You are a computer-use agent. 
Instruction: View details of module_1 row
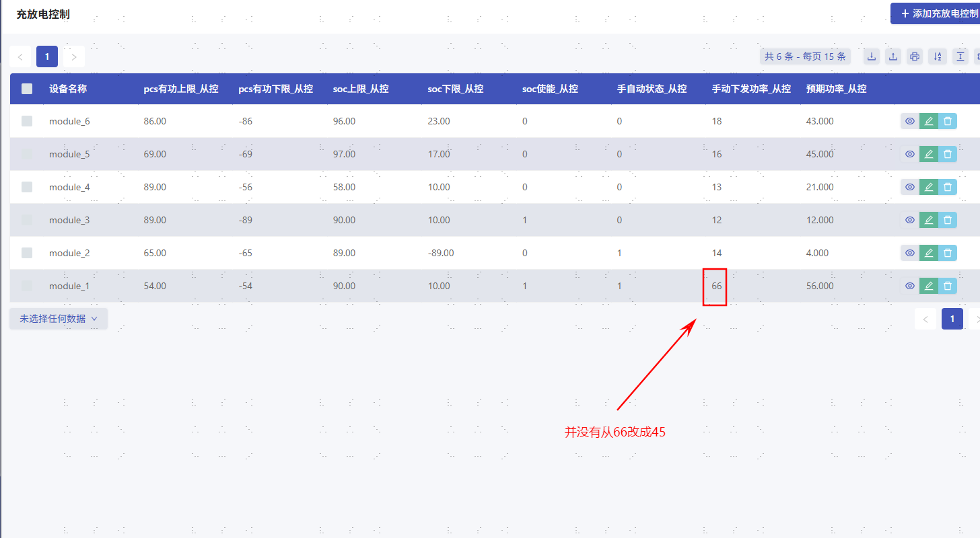click(x=910, y=286)
